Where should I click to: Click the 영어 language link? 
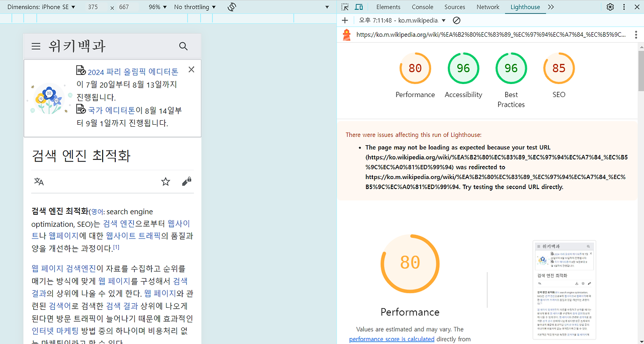(97, 212)
